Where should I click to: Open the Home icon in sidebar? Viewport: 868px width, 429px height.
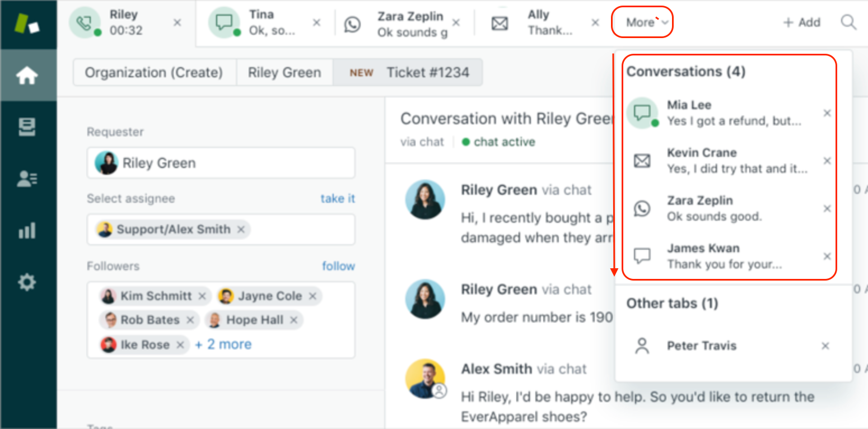tap(27, 75)
